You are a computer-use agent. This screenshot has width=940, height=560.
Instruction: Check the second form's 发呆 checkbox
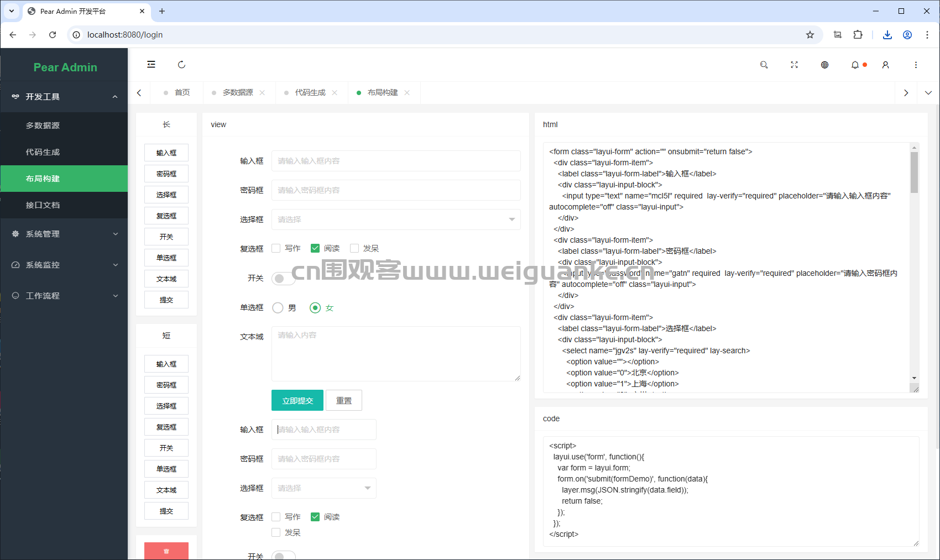point(276,532)
